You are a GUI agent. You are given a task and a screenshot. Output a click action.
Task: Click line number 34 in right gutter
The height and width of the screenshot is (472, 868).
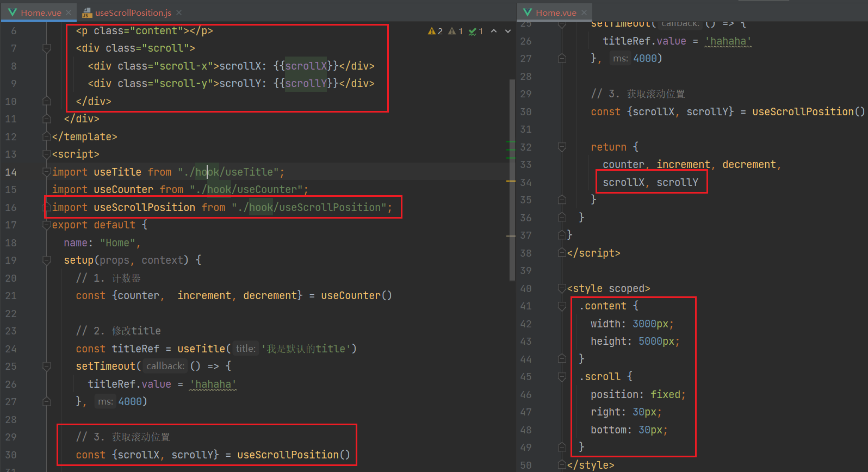pos(526,182)
